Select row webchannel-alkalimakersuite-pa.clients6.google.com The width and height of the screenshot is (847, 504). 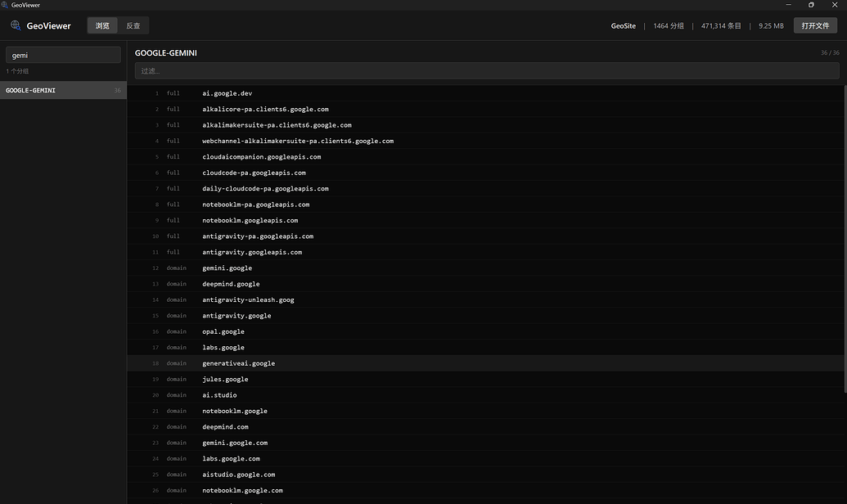pyautogui.click(x=485, y=141)
